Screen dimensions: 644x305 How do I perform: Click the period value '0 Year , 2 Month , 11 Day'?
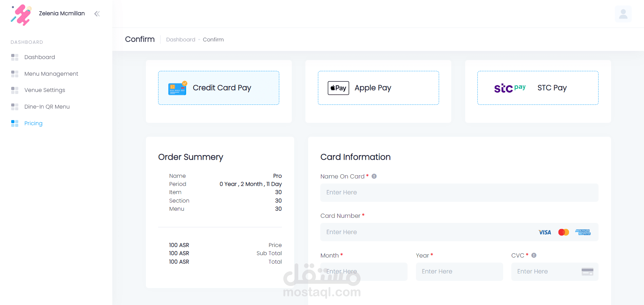(251, 184)
